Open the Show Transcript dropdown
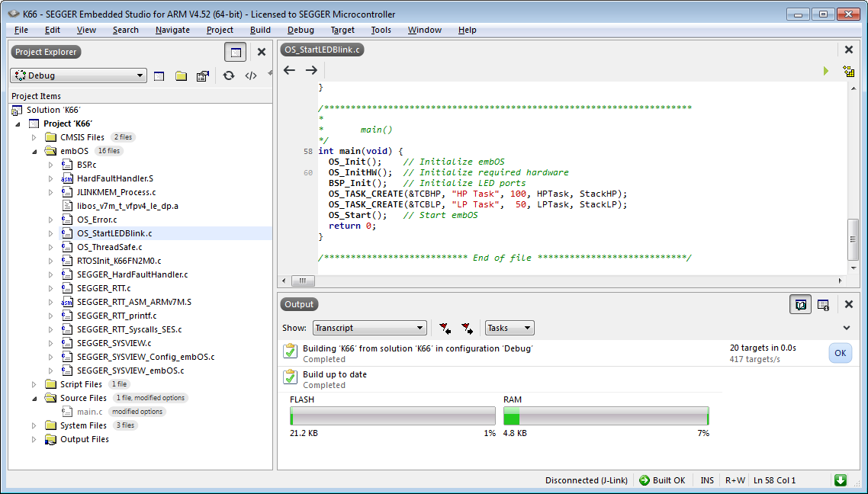This screenshot has width=868, height=494. 369,328
